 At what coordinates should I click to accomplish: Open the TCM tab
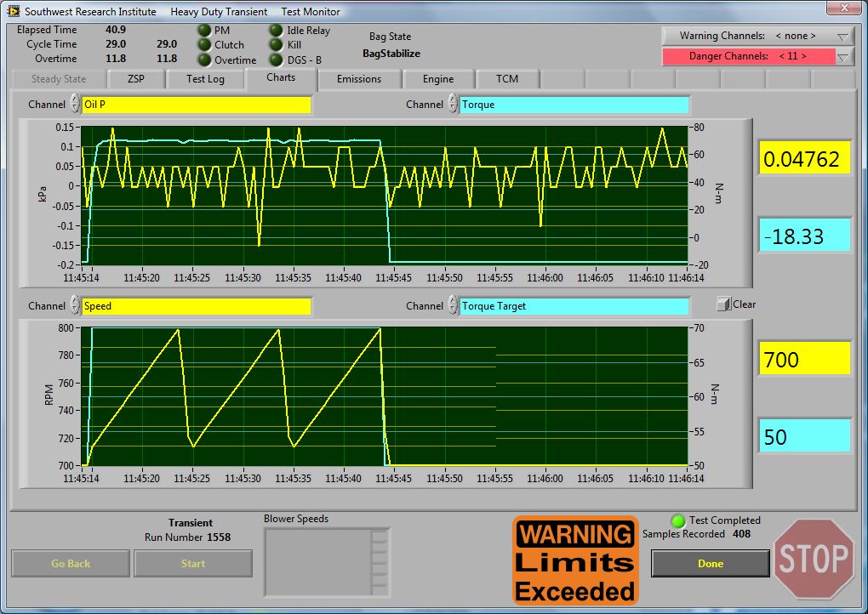click(x=507, y=79)
